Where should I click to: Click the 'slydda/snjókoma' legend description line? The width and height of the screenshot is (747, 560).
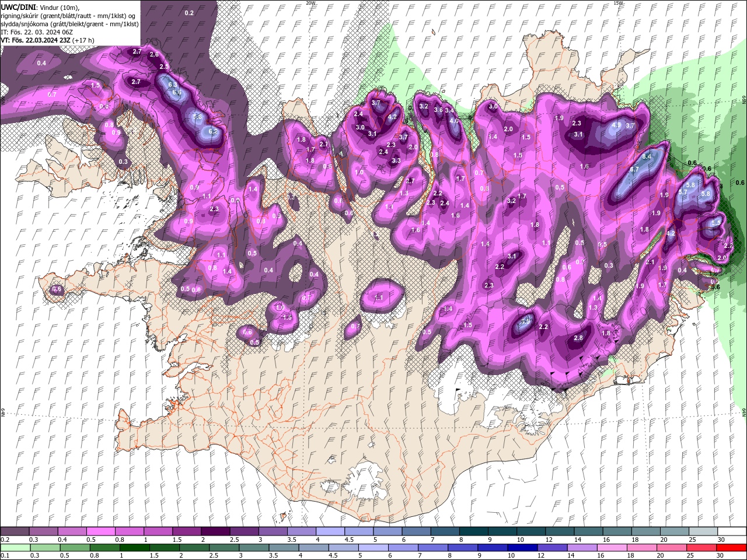pyautogui.click(x=69, y=24)
